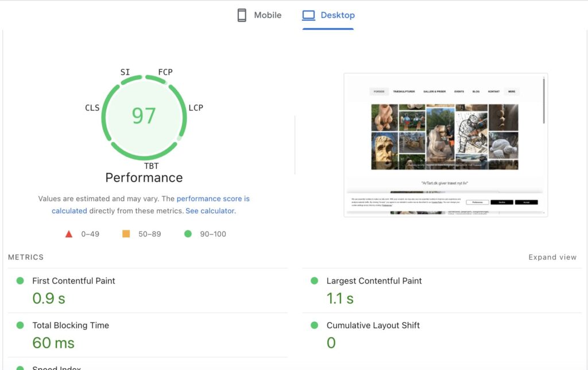Expand the First Contentful Paint metric
The height and width of the screenshot is (370, 588).
73,281
